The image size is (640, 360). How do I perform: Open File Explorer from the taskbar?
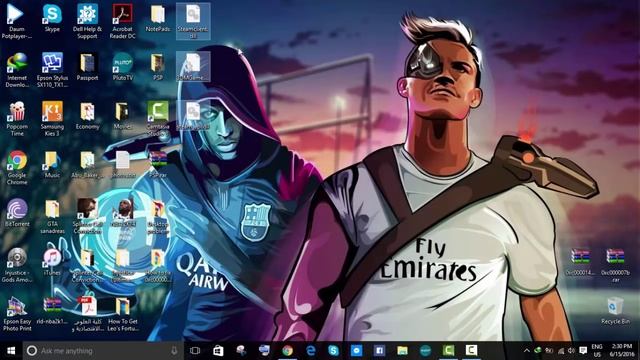(x=402, y=351)
